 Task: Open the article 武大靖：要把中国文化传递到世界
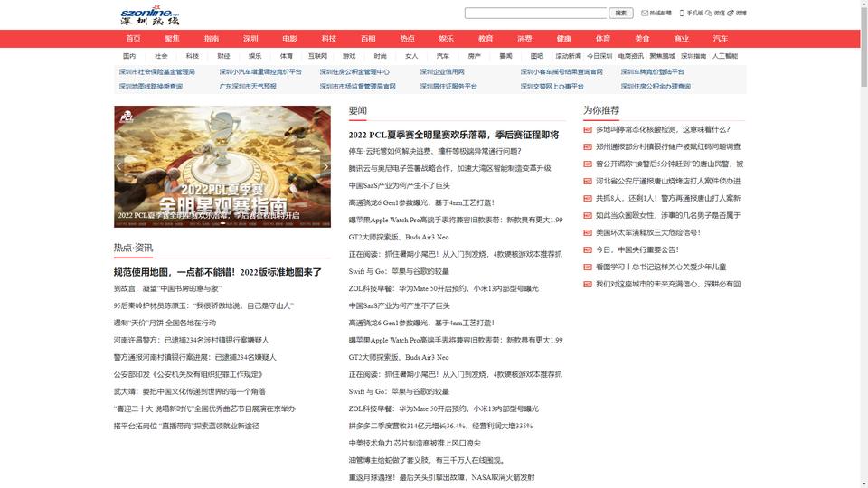click(x=190, y=391)
